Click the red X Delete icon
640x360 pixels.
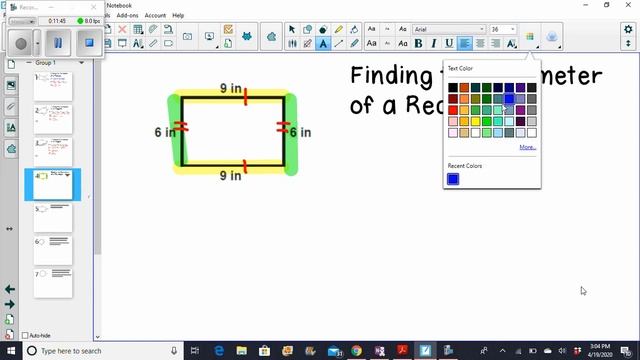(122, 29)
